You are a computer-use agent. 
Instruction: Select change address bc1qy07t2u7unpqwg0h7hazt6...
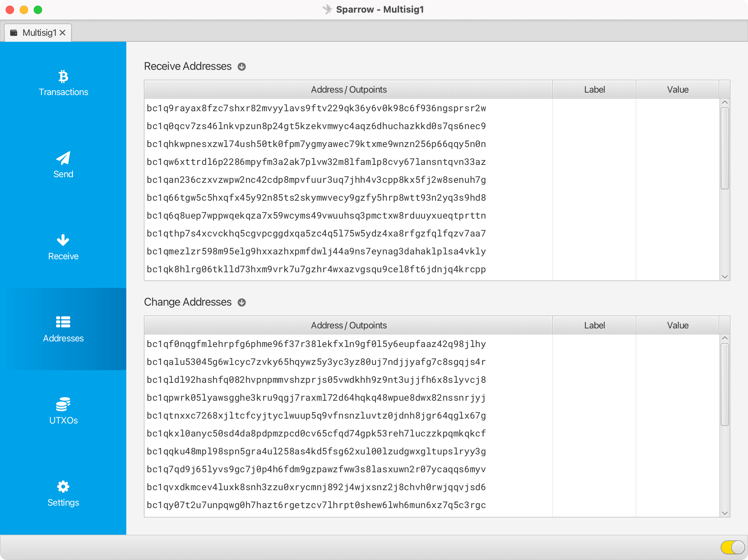point(316,505)
